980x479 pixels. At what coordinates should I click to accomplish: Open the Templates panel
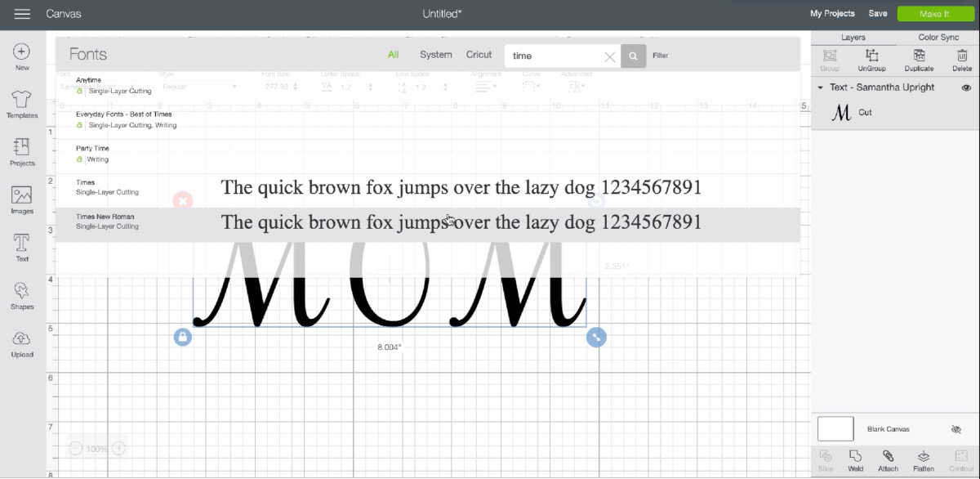(22, 104)
